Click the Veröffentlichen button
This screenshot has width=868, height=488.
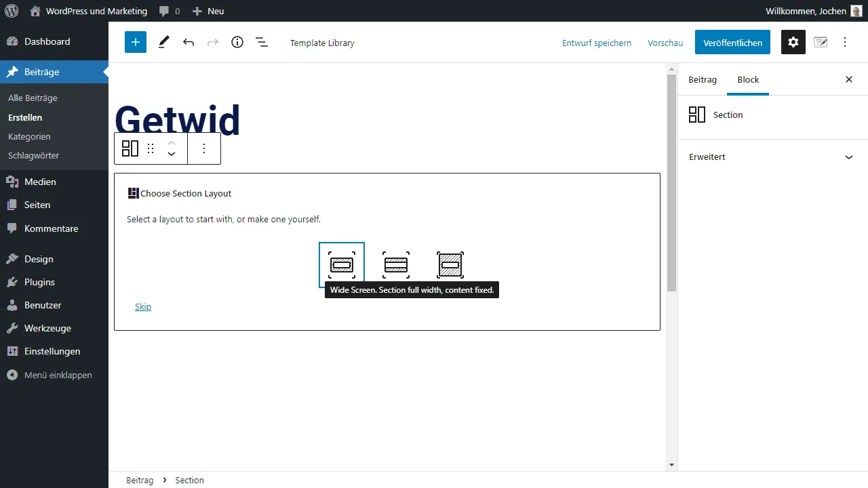[x=733, y=42]
